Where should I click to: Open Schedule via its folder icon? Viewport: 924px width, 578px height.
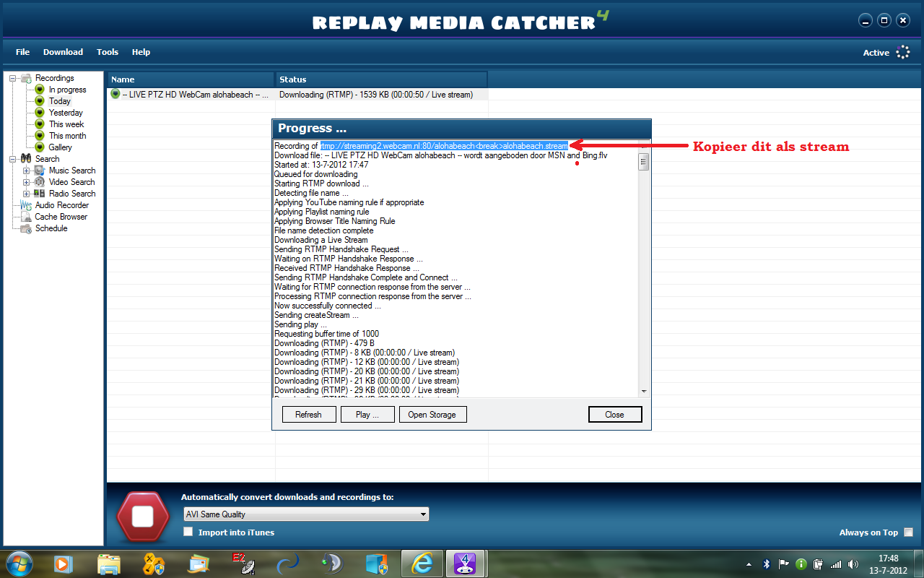tap(26, 228)
